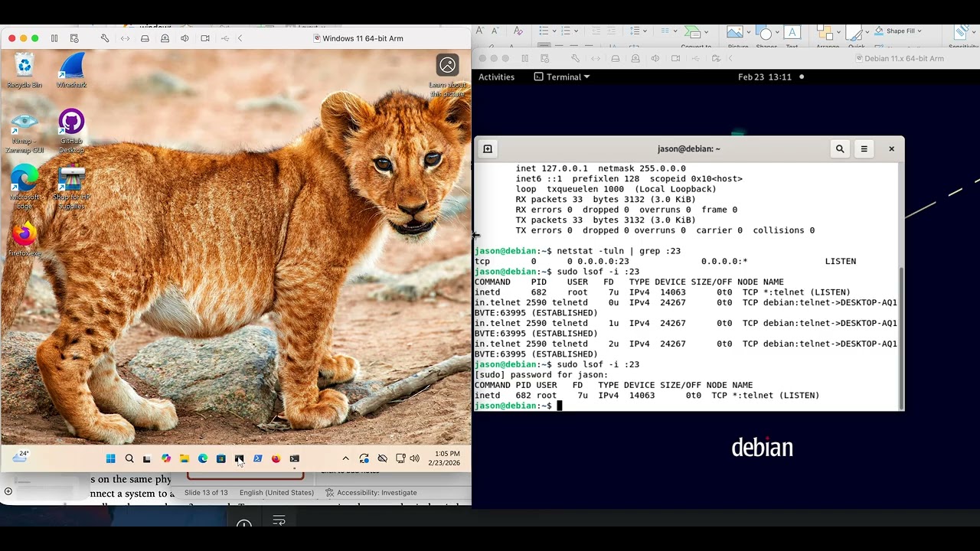The height and width of the screenshot is (551, 980).
Task: Open wrench settings in Debian VM toolbar
Action: [575, 58]
